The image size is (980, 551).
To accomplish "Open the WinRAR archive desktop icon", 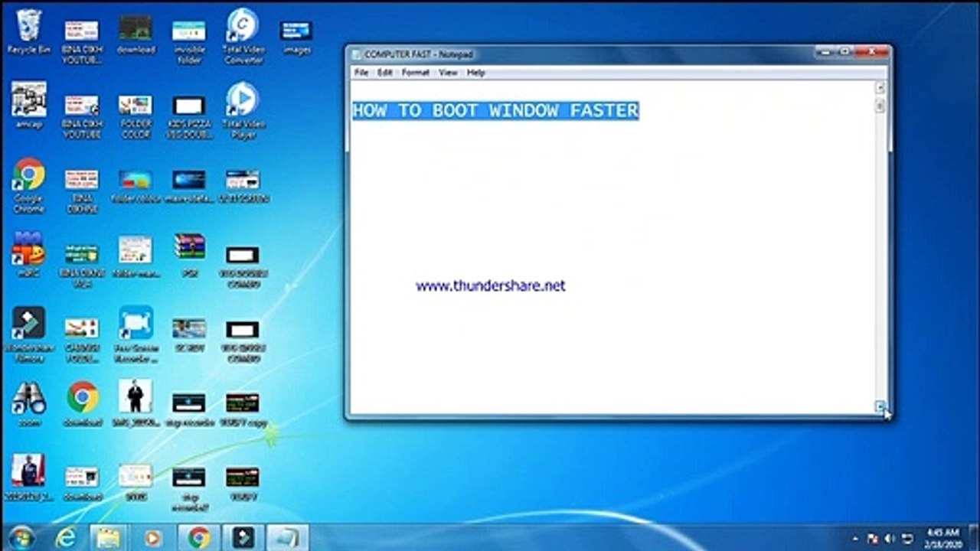I will click(x=189, y=254).
